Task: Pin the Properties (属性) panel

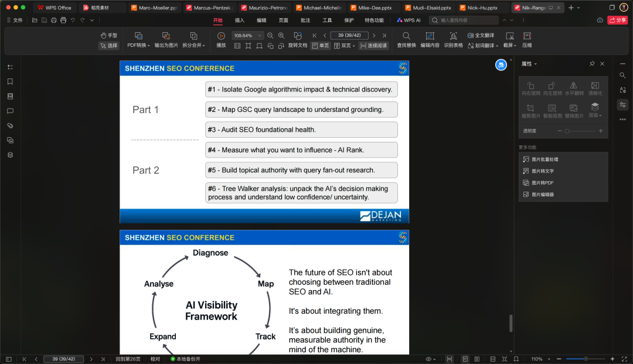Action: 592,64
